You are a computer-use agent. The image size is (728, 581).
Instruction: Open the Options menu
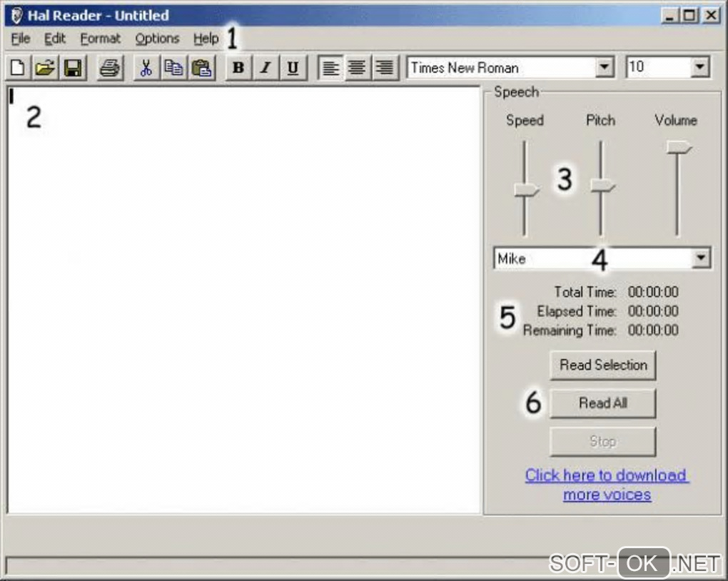click(x=158, y=39)
